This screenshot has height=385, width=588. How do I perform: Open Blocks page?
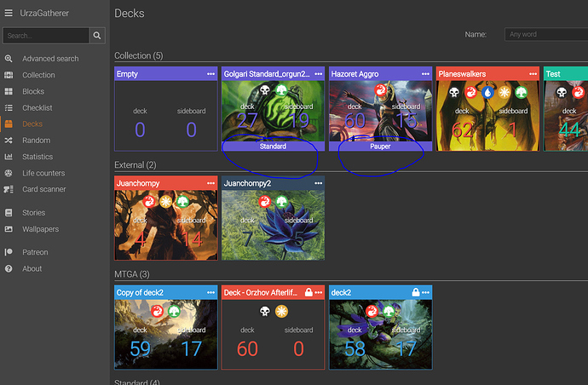pos(33,91)
